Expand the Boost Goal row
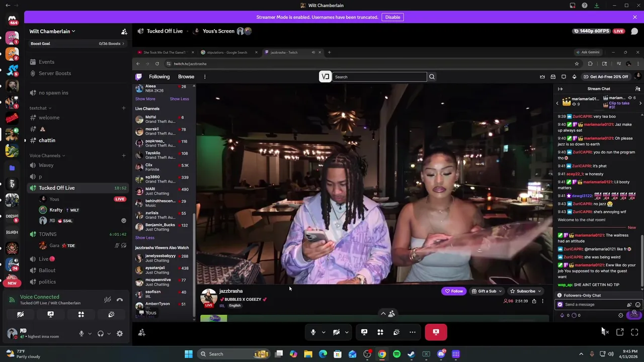Screen dimensions: 644x362 tap(77, 43)
